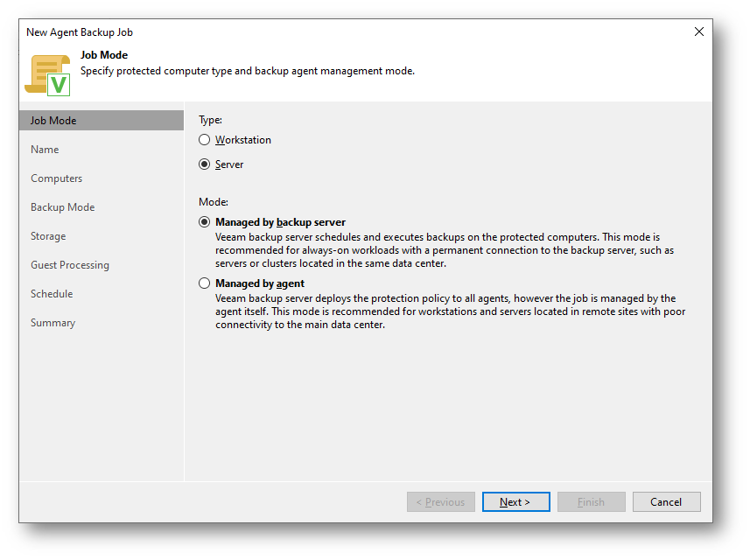The image size is (750, 560).
Task: Click the New Agent Backup Job title bar
Action: 350,31
